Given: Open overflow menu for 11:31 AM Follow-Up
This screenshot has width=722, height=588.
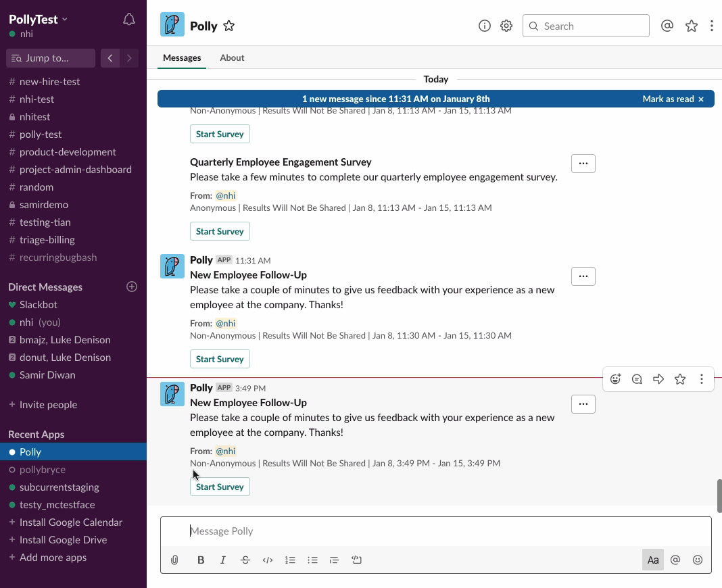Looking at the screenshot, I should tap(583, 276).
